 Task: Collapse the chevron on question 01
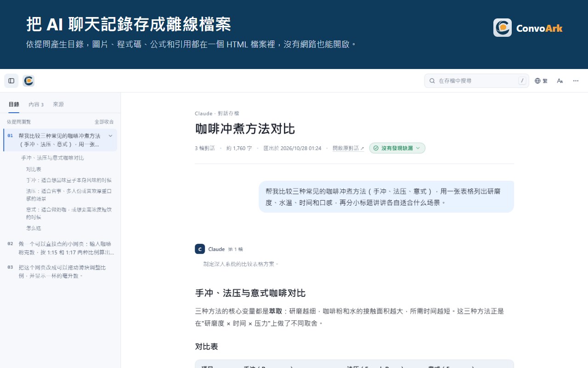coord(110,136)
